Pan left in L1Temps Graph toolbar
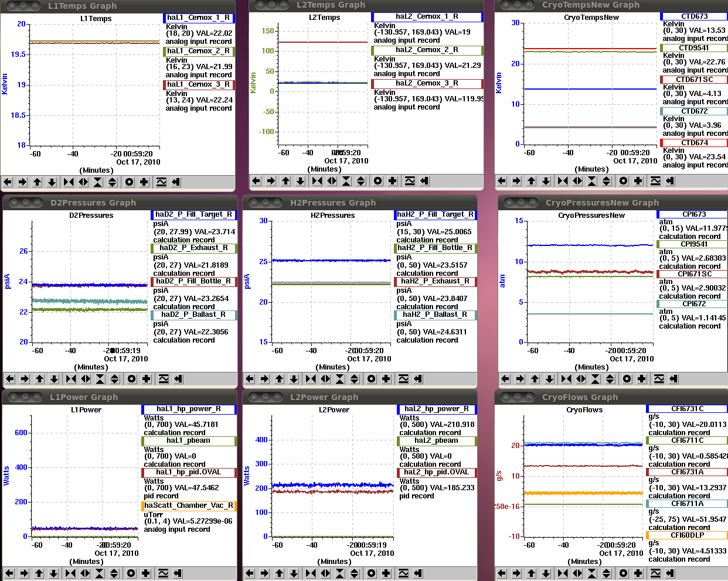 pyautogui.click(x=8, y=182)
